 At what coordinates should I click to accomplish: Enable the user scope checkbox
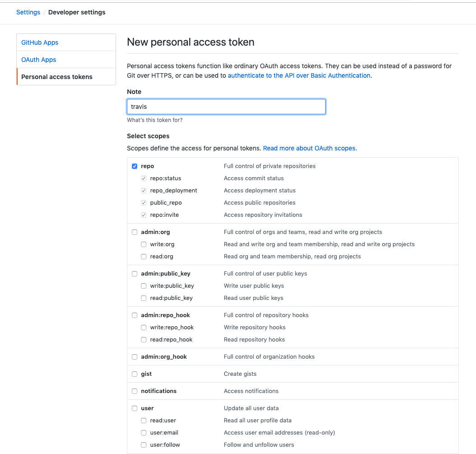[135, 408]
